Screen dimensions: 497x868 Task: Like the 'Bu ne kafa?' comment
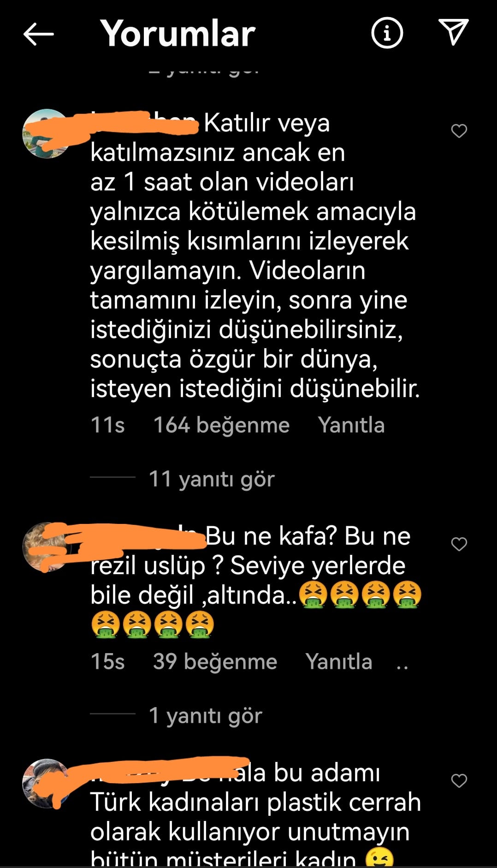point(459,544)
